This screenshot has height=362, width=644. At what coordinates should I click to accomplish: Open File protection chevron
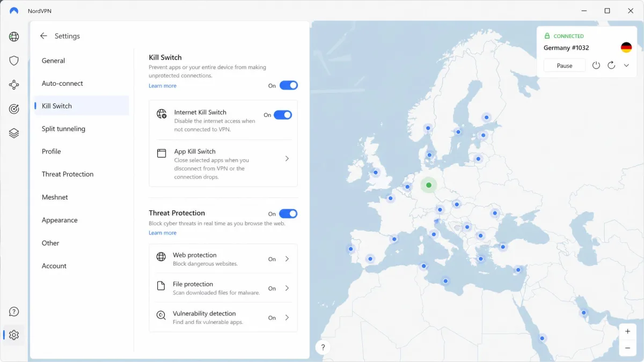[287, 288]
